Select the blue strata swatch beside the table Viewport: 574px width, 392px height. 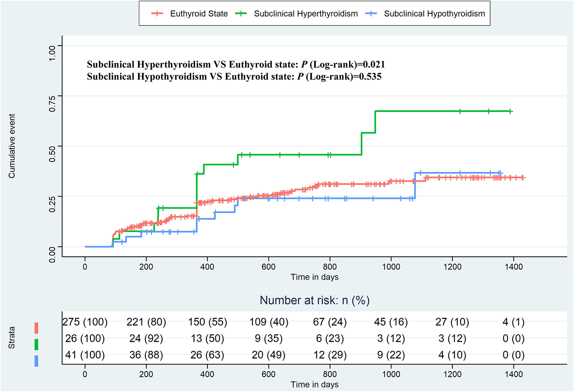tap(36, 361)
